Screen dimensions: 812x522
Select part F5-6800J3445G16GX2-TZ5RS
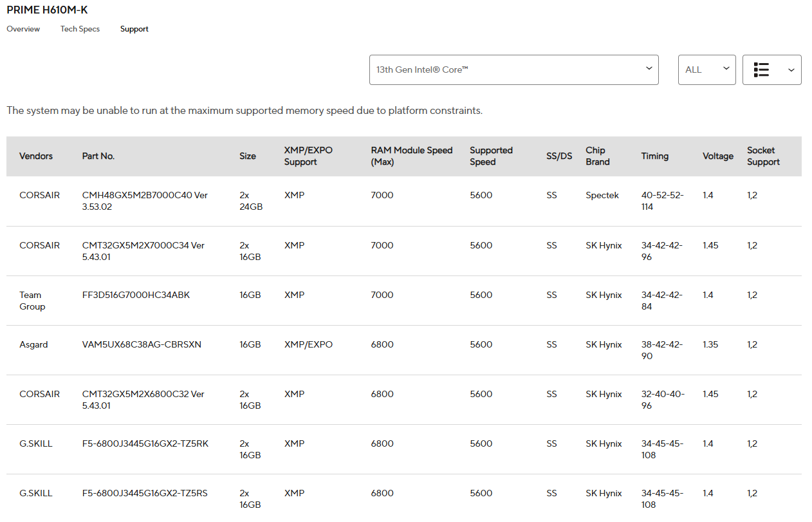click(145, 493)
